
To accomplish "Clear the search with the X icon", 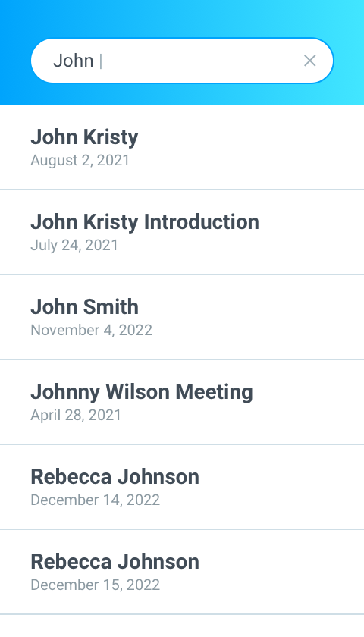I will coord(310,61).
